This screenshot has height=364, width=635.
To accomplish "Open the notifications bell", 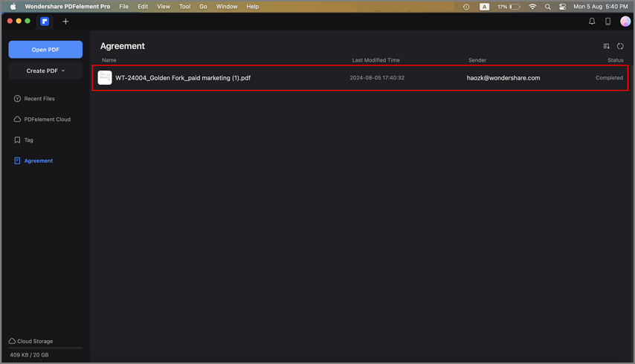I will click(592, 22).
